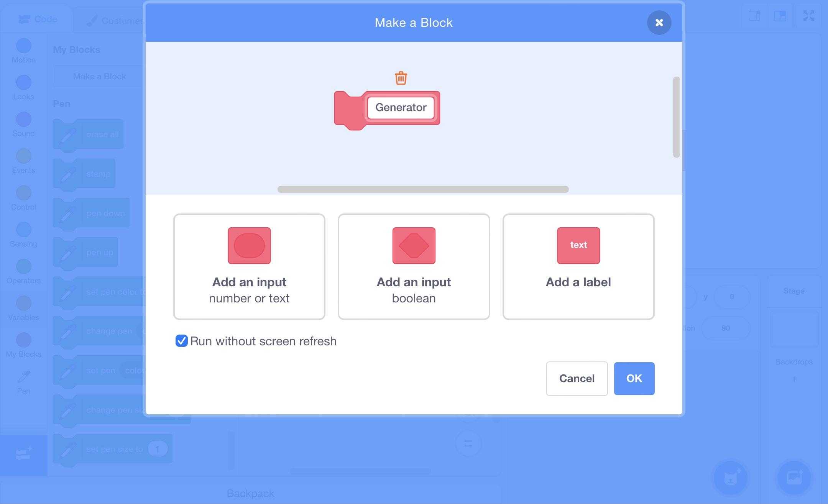Click the small stage layout icon
This screenshot has height=504, width=828.
tap(754, 16)
